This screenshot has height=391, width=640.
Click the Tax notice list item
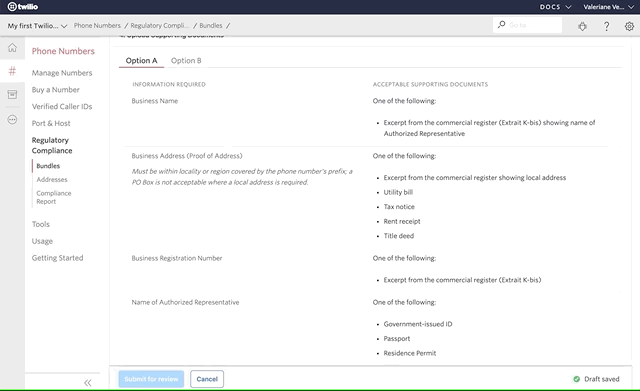tap(399, 207)
